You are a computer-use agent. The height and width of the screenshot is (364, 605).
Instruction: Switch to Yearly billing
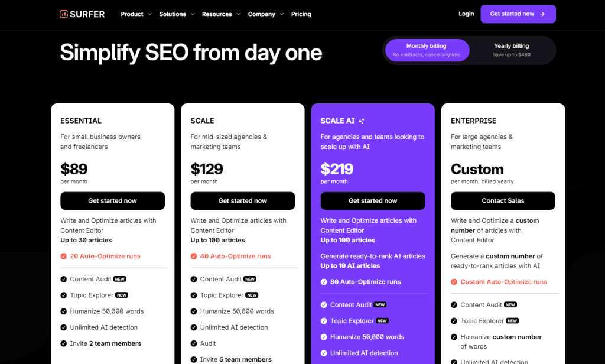511,50
